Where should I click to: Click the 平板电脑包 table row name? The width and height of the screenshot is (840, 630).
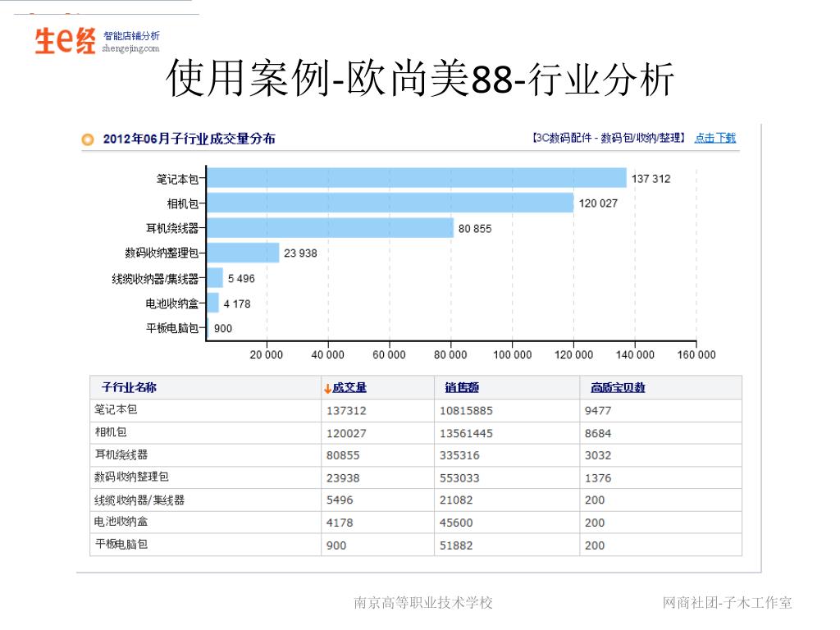(121, 545)
